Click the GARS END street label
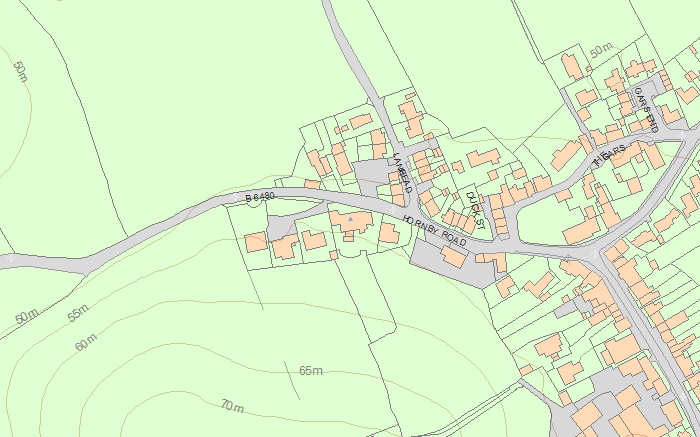 tap(646, 110)
